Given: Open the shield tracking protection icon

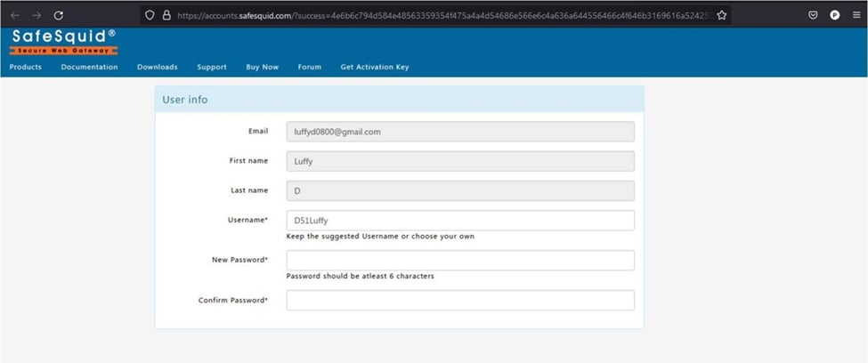Looking at the screenshot, I should pos(150,15).
